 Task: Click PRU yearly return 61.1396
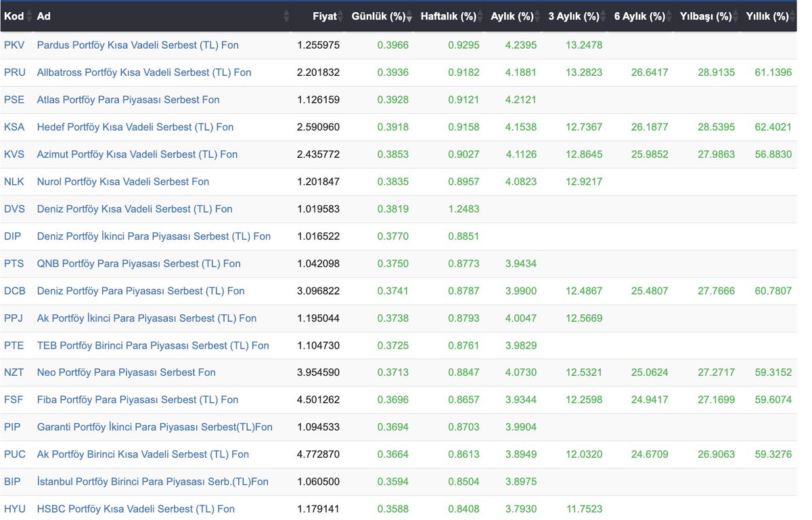773,72
